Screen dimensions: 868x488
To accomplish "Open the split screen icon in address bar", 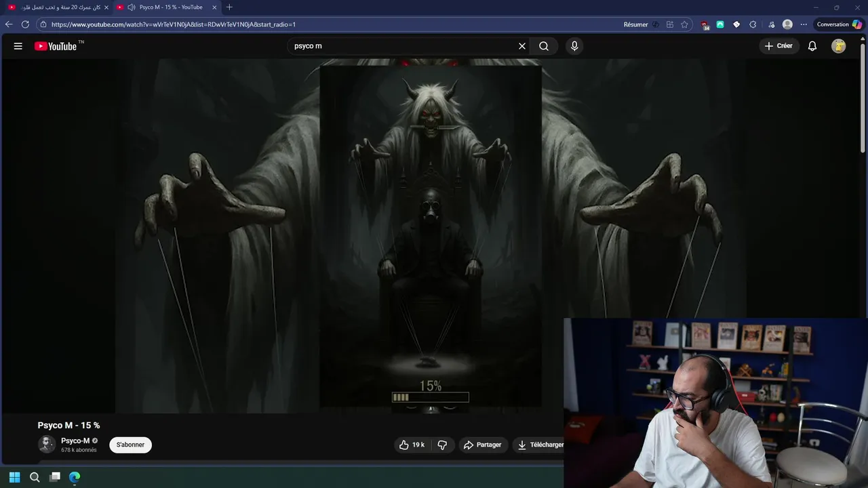I will click(670, 24).
